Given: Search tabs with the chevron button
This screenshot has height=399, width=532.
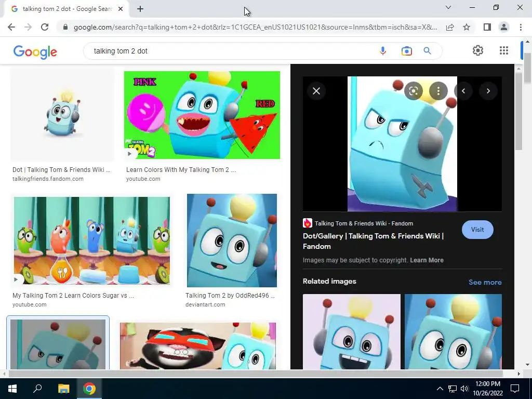Looking at the screenshot, I should click(448, 7).
